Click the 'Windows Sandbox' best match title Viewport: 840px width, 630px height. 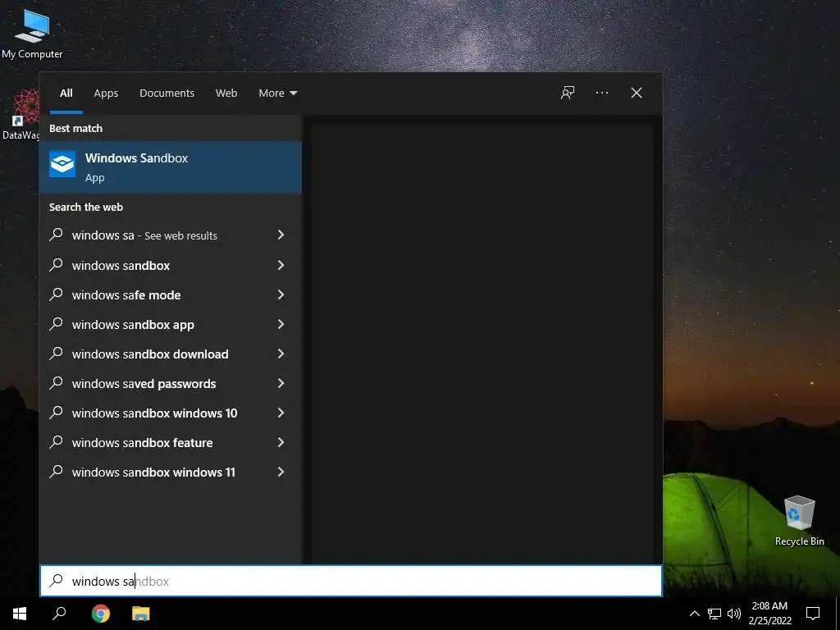137,158
